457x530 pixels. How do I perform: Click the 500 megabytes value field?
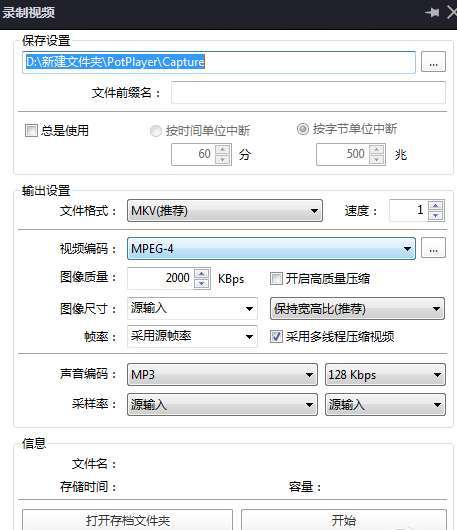click(x=343, y=154)
